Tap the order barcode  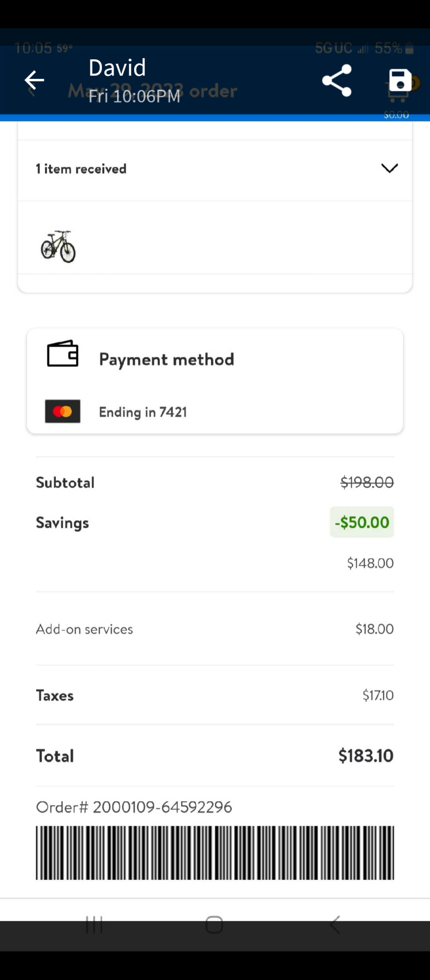click(x=215, y=853)
